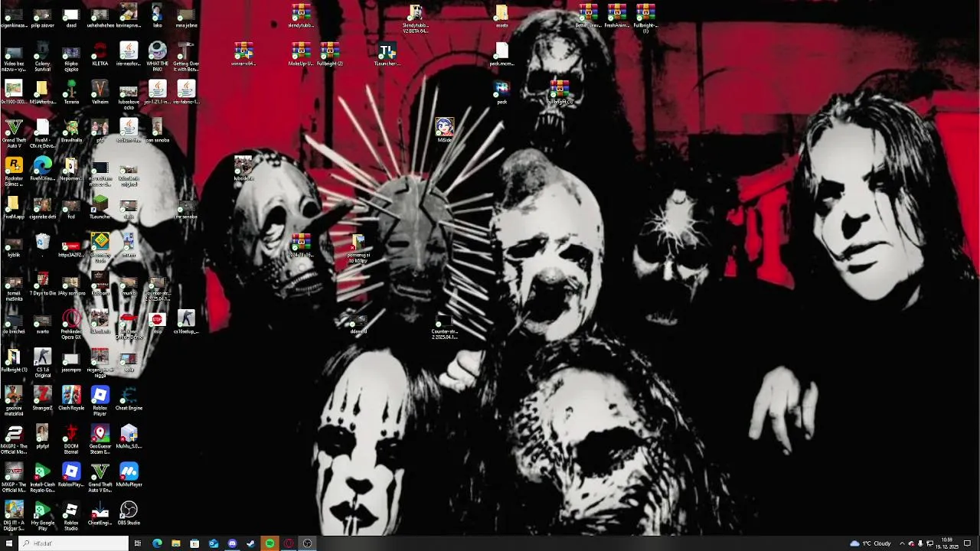The height and width of the screenshot is (551, 980).
Task: Open the pack.mcmeta file icon
Action: pyautogui.click(x=501, y=55)
